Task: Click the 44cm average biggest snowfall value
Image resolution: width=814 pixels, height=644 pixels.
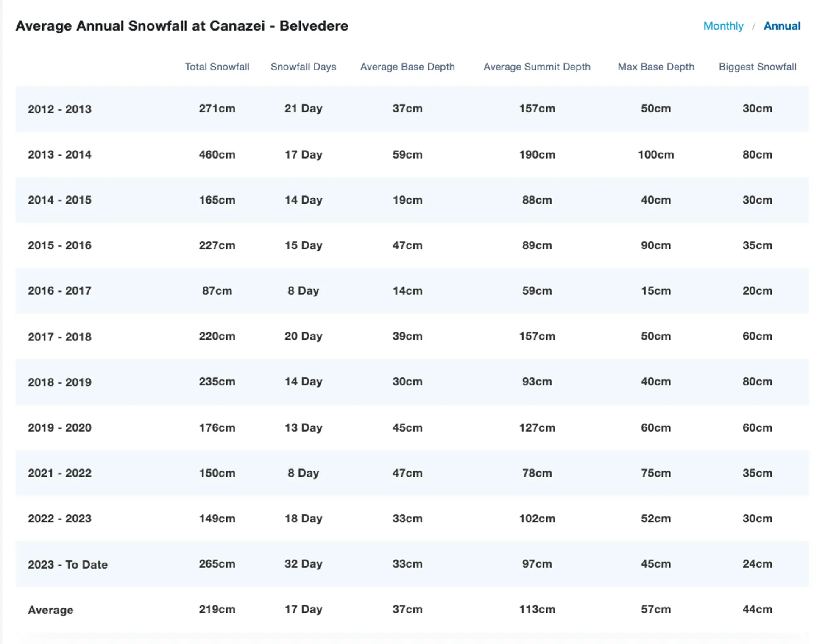Action: coord(757,609)
